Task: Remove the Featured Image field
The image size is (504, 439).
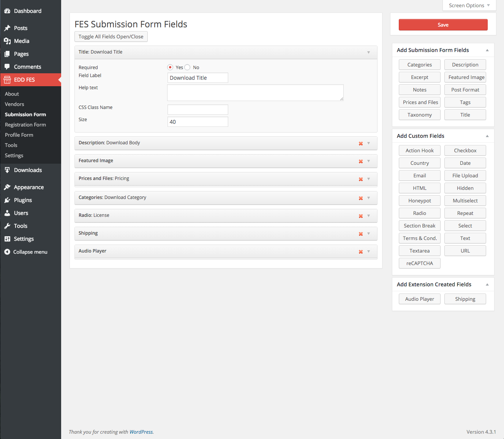Action: pyautogui.click(x=360, y=161)
